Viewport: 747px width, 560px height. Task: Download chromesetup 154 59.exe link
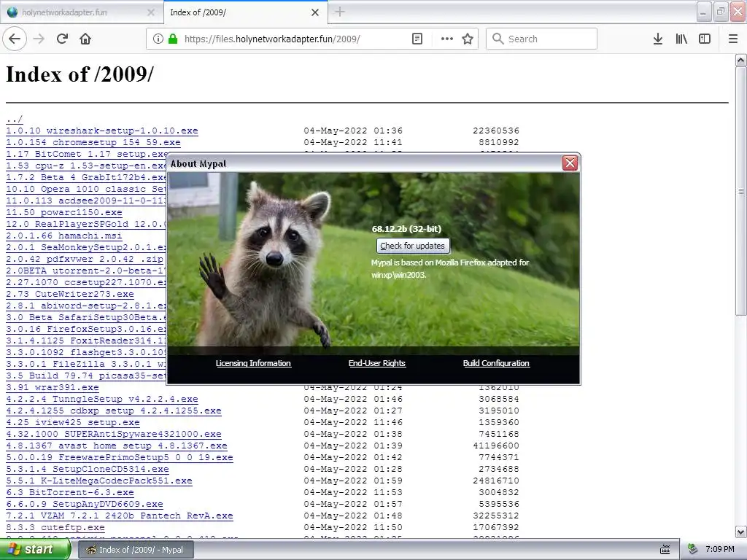pos(93,142)
